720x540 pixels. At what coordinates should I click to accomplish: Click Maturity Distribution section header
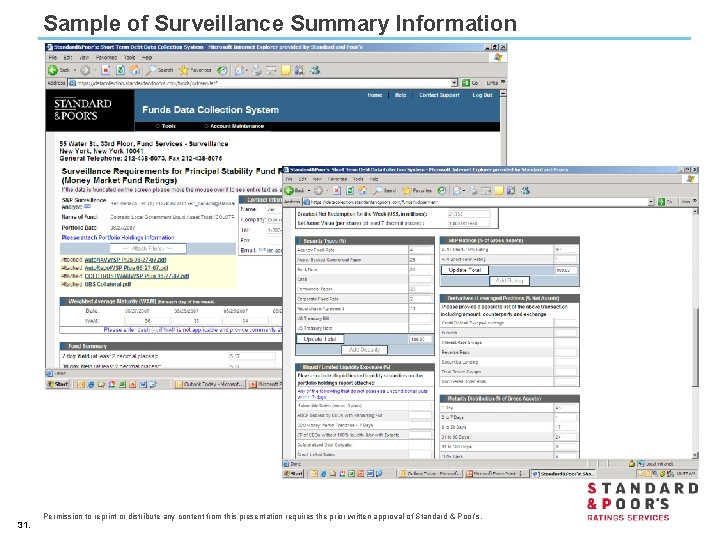[x=510, y=399]
